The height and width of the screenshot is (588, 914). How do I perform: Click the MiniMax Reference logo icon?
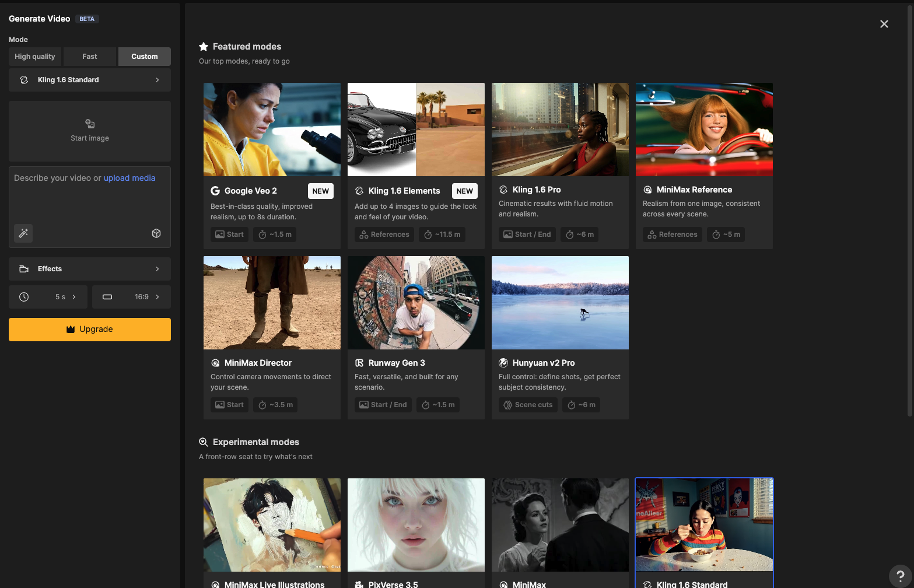coord(647,190)
